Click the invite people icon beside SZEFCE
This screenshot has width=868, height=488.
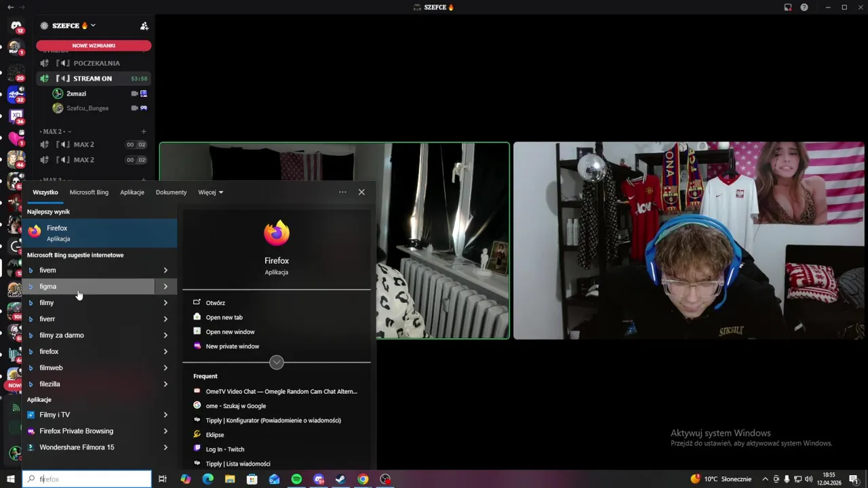[x=144, y=26]
